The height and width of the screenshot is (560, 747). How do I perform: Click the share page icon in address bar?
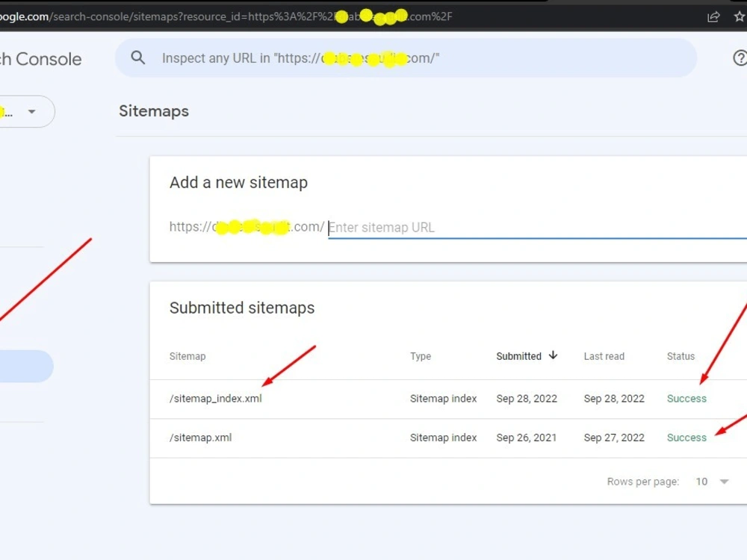point(713,16)
